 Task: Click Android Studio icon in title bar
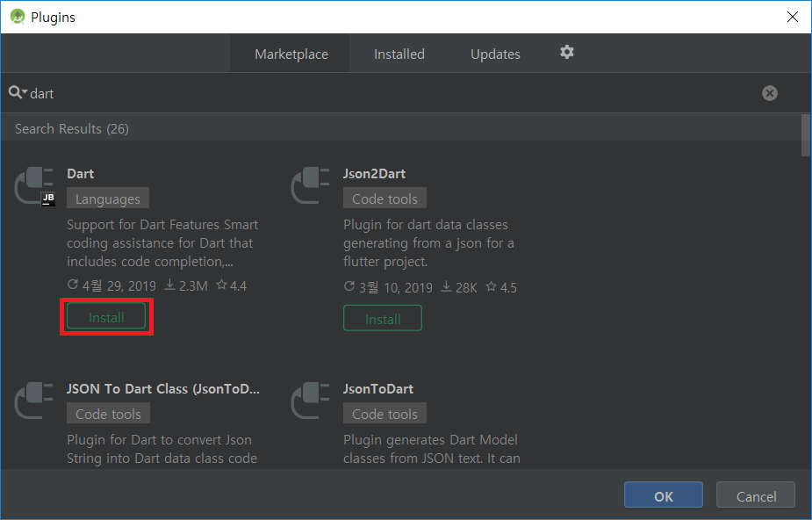pyautogui.click(x=17, y=17)
